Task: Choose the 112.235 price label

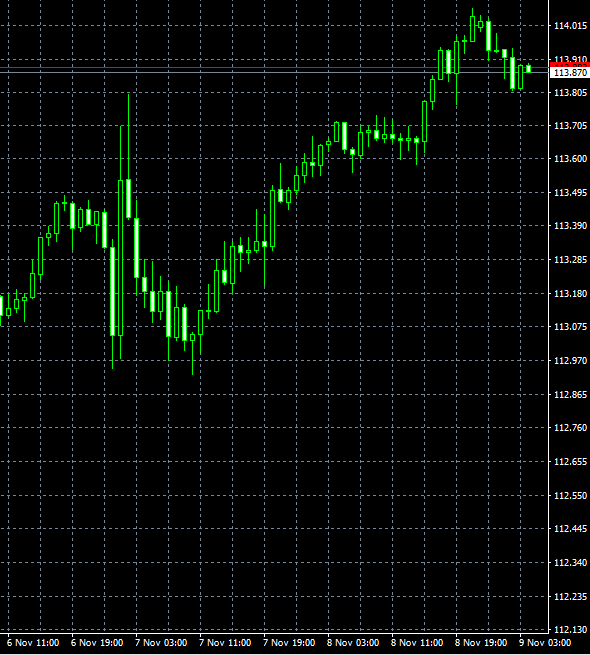Action: tap(570, 597)
